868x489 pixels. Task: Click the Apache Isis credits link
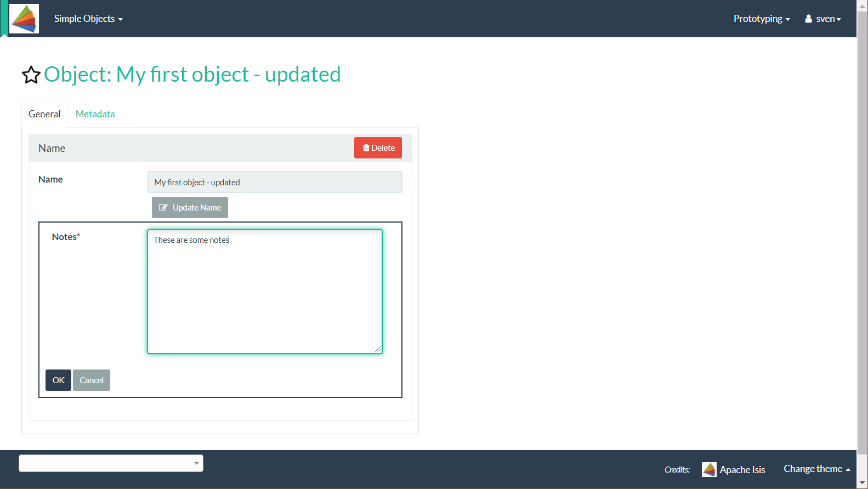742,470
